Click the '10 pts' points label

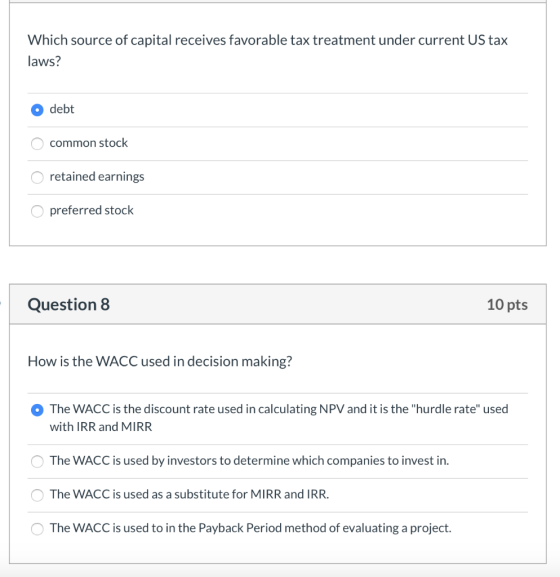(507, 305)
